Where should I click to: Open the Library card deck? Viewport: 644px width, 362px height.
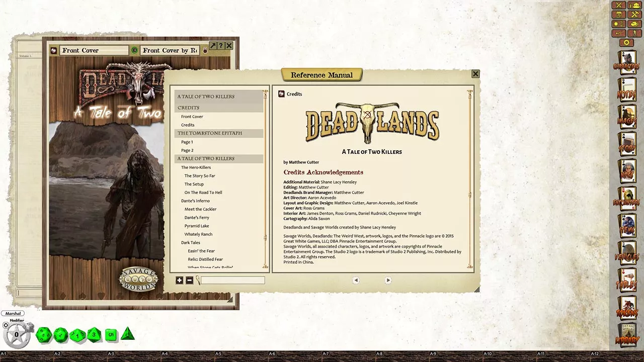coord(627,335)
